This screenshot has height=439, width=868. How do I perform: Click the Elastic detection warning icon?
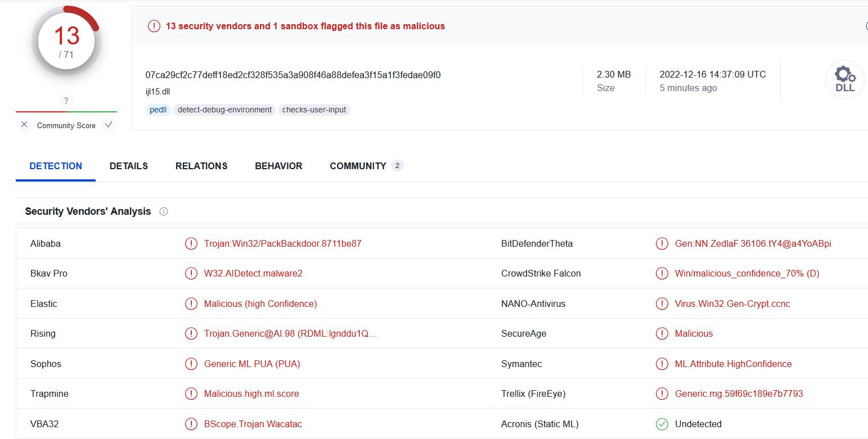coord(191,304)
